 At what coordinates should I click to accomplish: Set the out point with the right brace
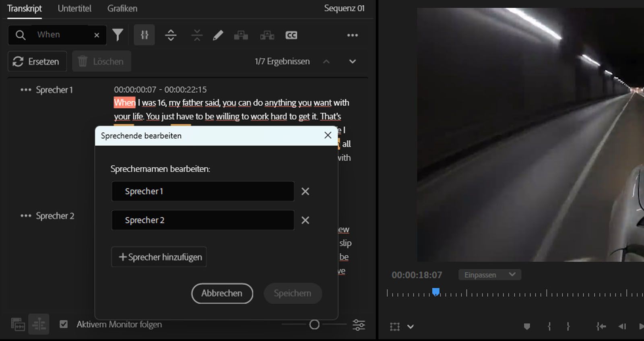coord(568,327)
